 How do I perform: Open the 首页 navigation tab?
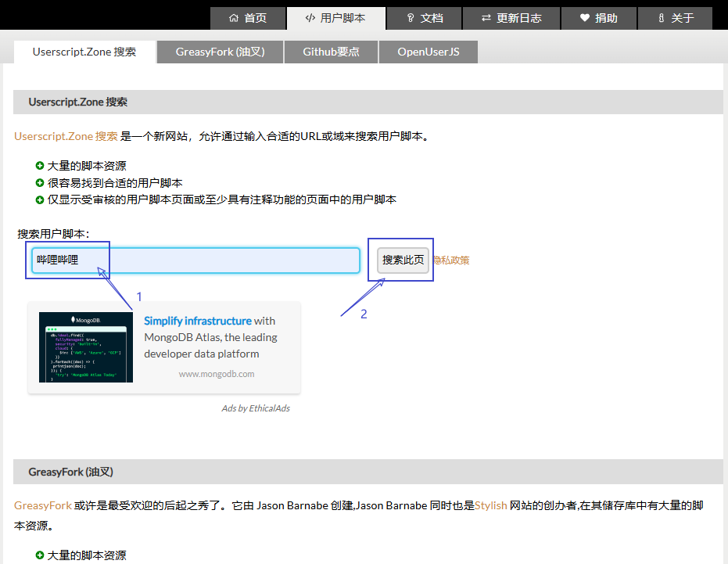(x=248, y=18)
